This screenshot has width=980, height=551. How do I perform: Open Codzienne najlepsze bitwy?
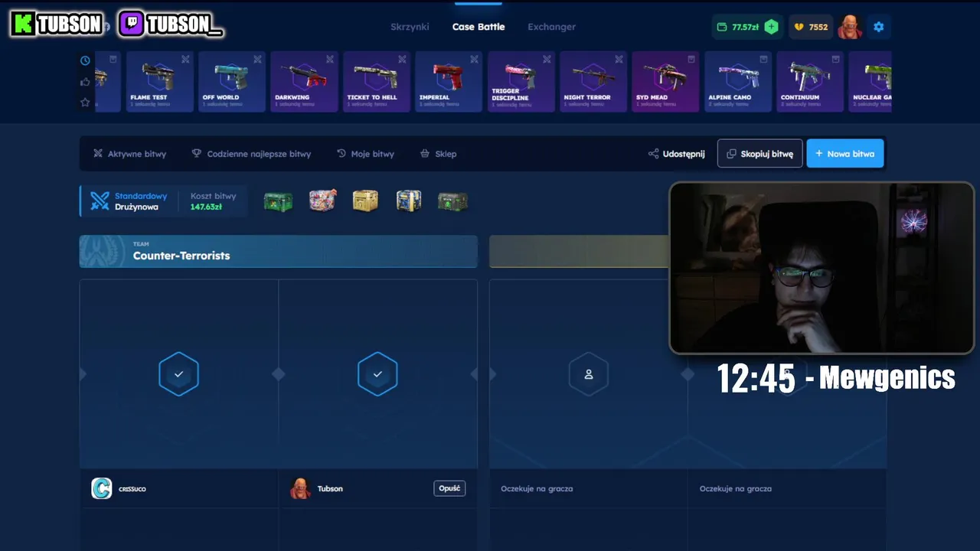[x=251, y=154]
